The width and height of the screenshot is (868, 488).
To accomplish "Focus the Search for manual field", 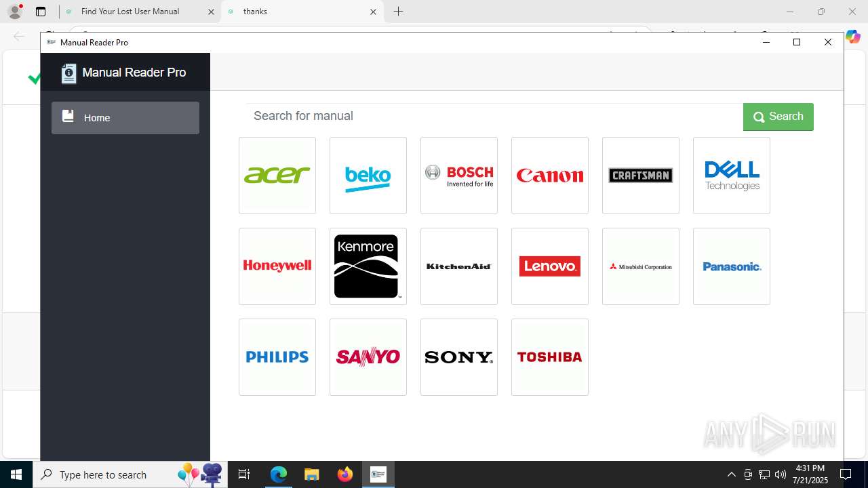I will coord(494,116).
